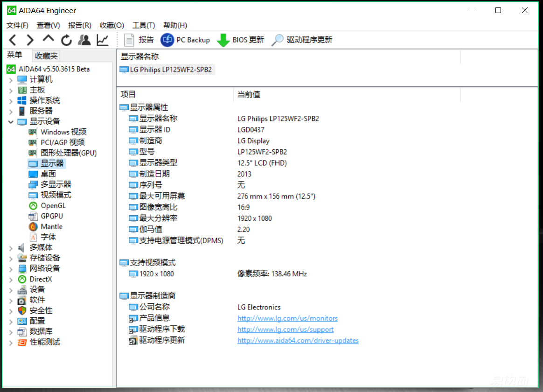Viewport: 543px width, 392px height.
Task: Collapse the 显示设备 tree node
Action: (11, 121)
